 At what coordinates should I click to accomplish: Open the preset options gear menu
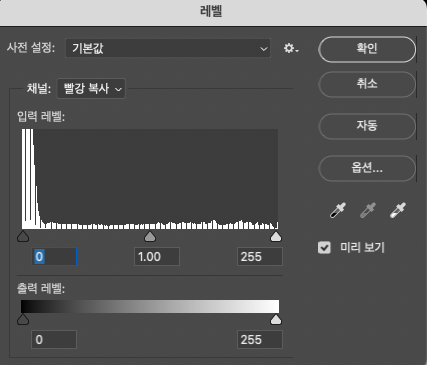pos(291,49)
